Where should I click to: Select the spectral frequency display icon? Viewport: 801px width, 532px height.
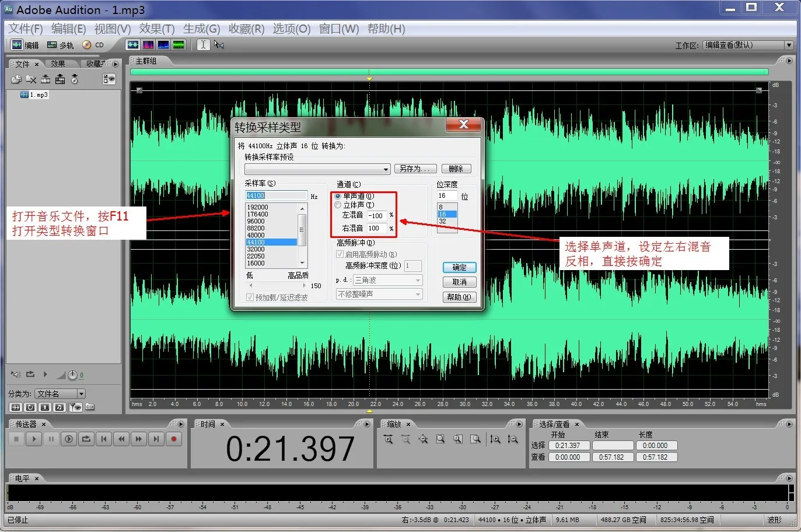click(x=148, y=45)
